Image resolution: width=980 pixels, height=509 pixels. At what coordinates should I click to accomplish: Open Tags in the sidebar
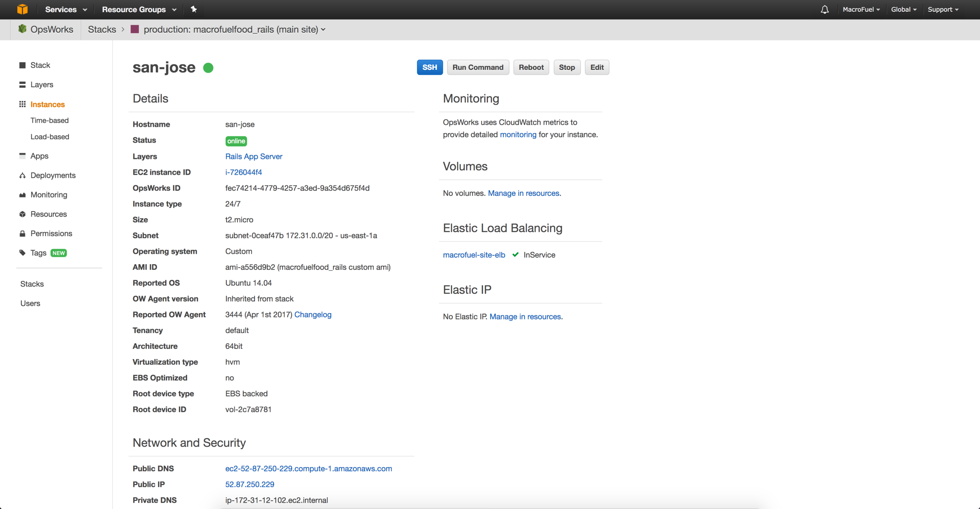[38, 253]
